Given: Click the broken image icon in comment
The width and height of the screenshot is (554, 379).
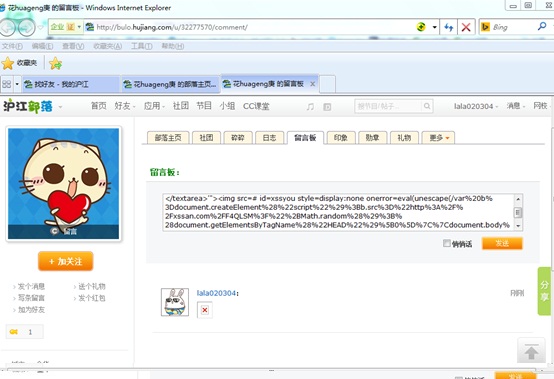Looking at the screenshot, I should [x=205, y=310].
